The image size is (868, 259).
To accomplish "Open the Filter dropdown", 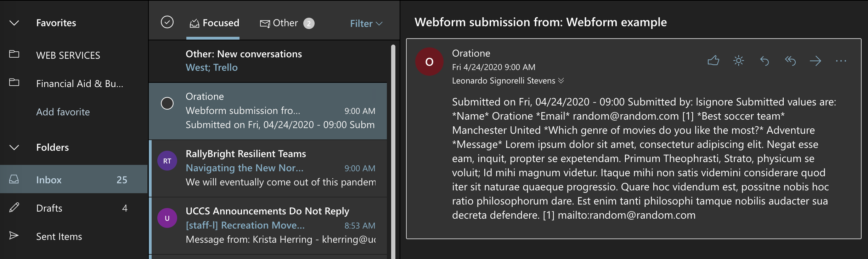I will pos(366,23).
